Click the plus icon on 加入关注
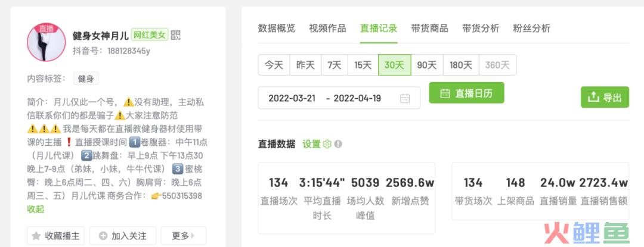 tap(104, 236)
